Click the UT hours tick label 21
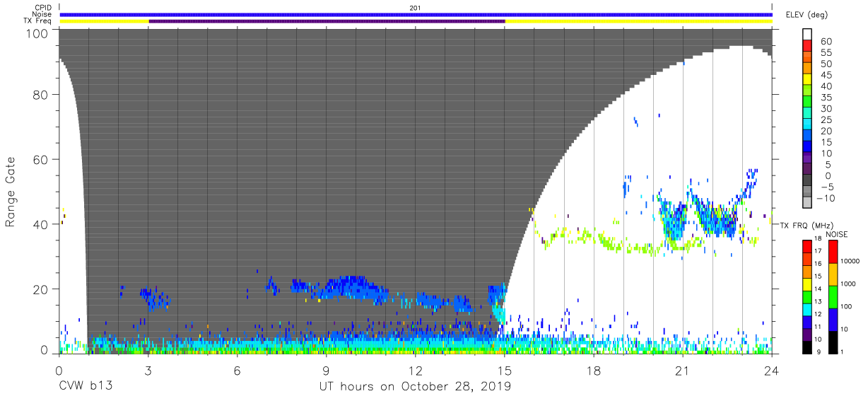The width and height of the screenshot is (868, 401). (x=683, y=371)
